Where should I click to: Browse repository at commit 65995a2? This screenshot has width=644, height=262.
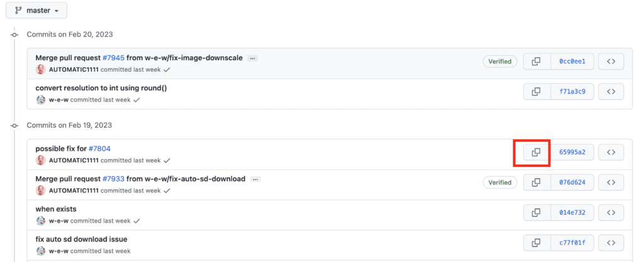(611, 152)
